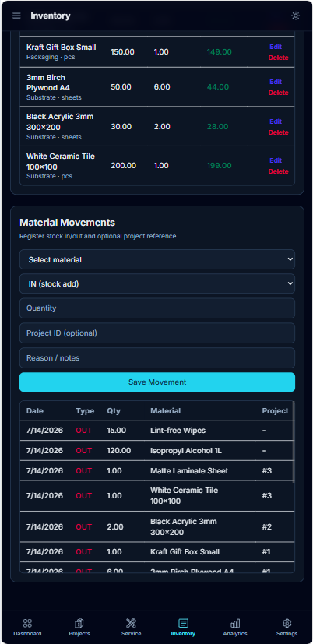Click the Inventory page title
This screenshot has height=644, width=313.
[x=51, y=16]
